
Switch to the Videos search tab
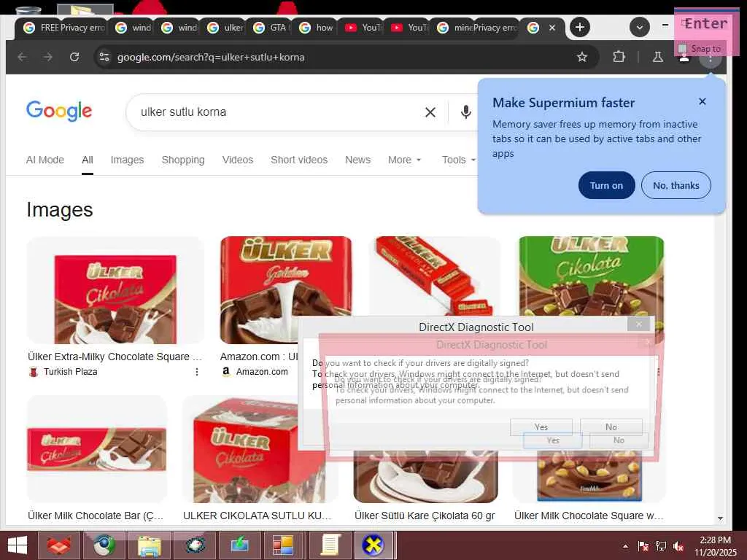238,160
